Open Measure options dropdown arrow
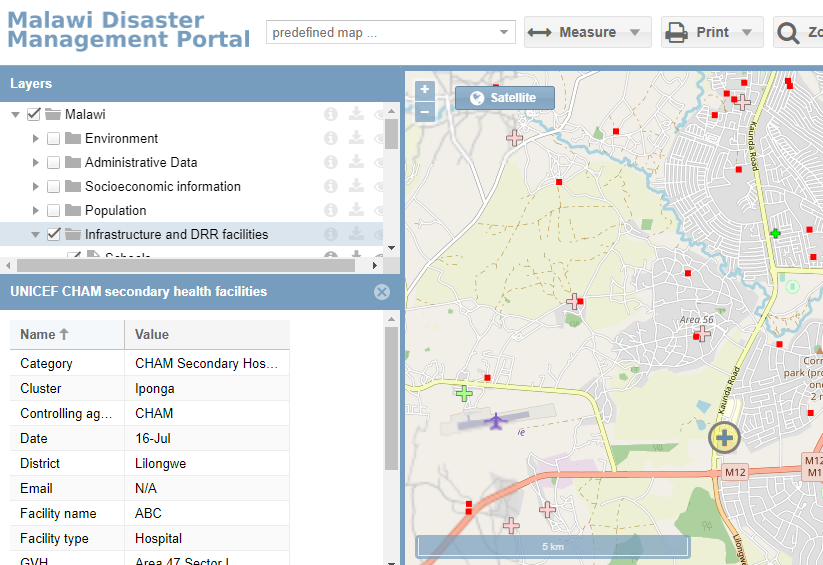Screen dimensions: 823x565 tap(635, 32)
